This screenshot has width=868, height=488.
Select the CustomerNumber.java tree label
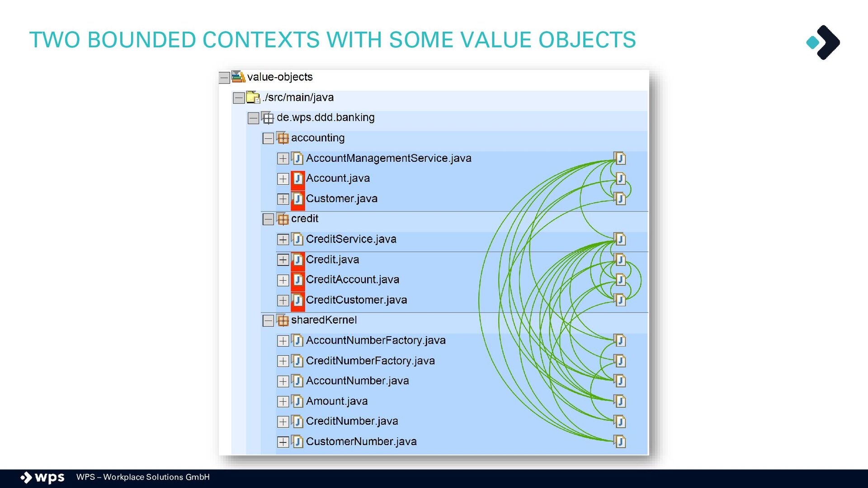tap(361, 441)
